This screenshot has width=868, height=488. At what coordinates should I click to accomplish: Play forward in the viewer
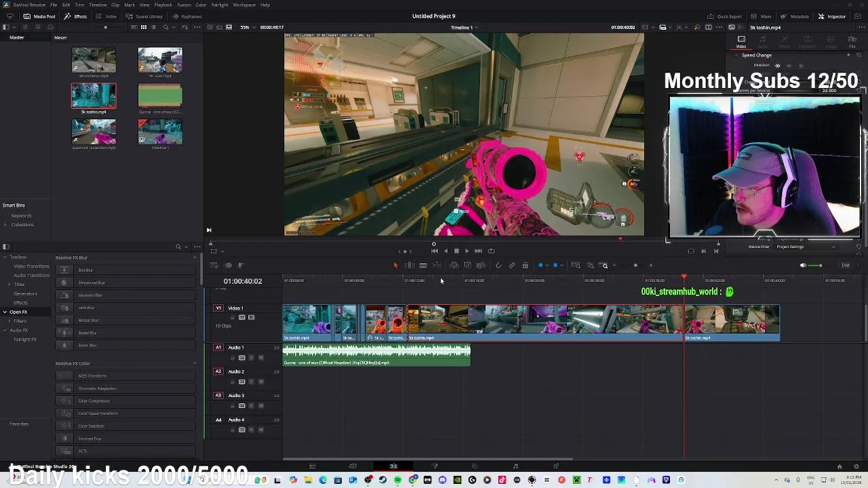(x=467, y=251)
